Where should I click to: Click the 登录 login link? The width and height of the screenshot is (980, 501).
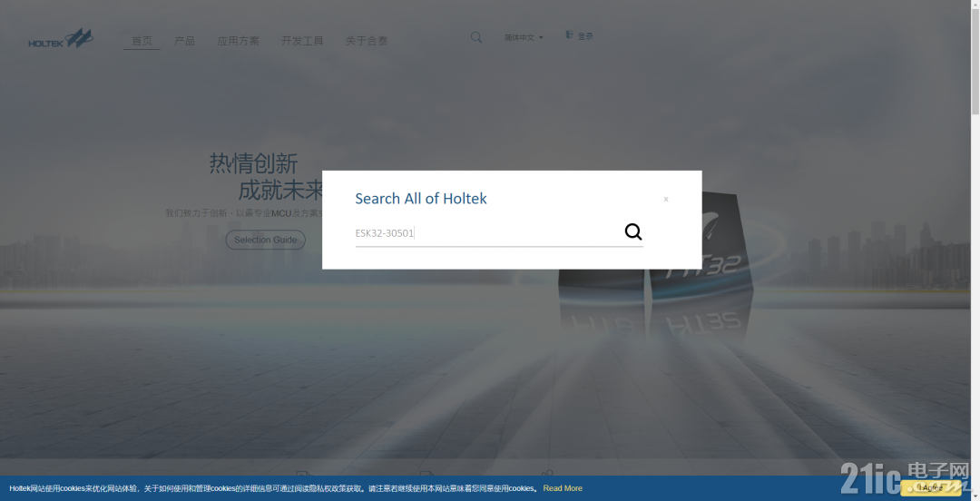(x=585, y=36)
